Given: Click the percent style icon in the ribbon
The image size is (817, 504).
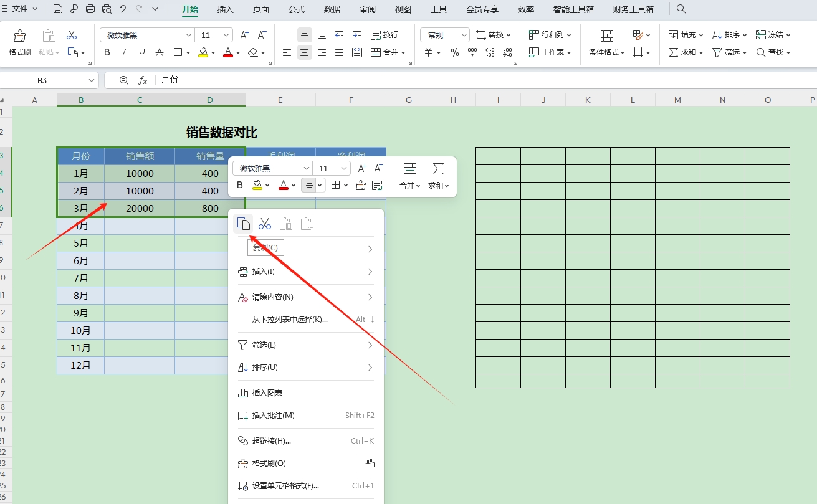Looking at the screenshot, I should coord(455,52).
